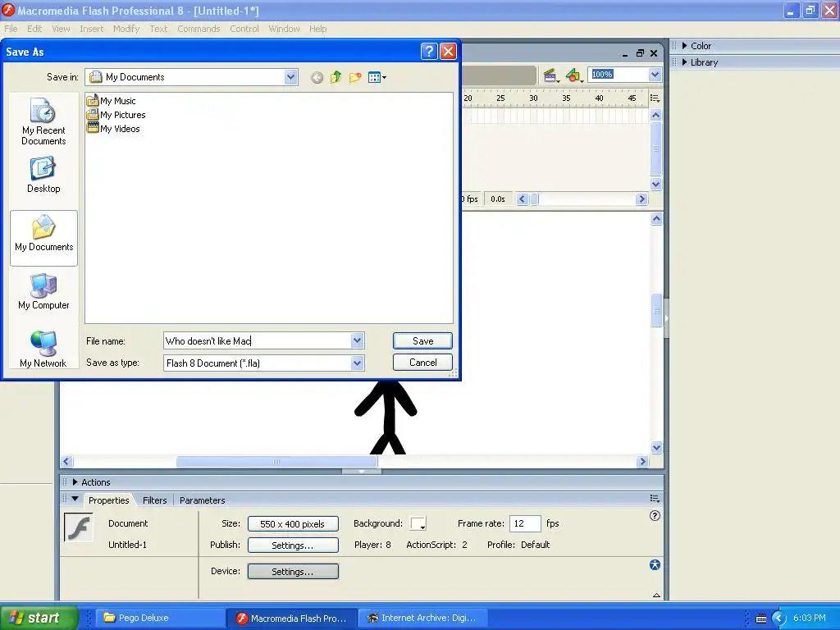Image resolution: width=840 pixels, height=630 pixels.
Task: Click the Macromedia Flash taskbar button
Action: (291, 619)
